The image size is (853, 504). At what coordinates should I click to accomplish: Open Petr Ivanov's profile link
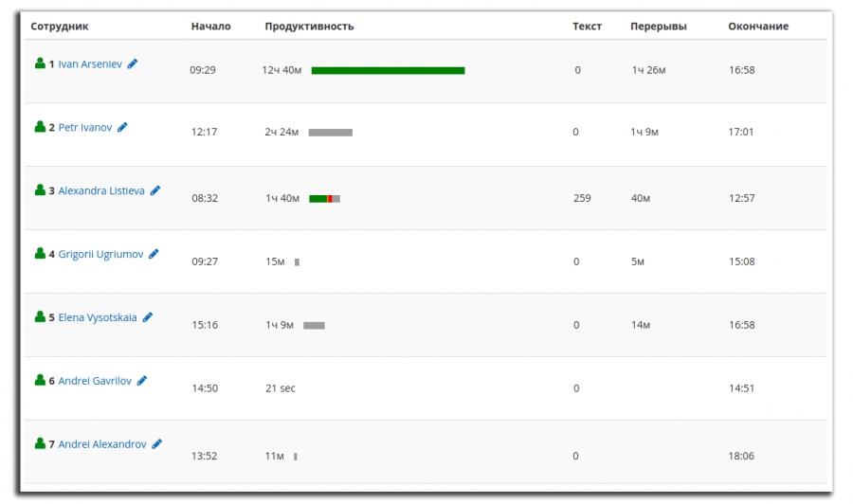85,127
